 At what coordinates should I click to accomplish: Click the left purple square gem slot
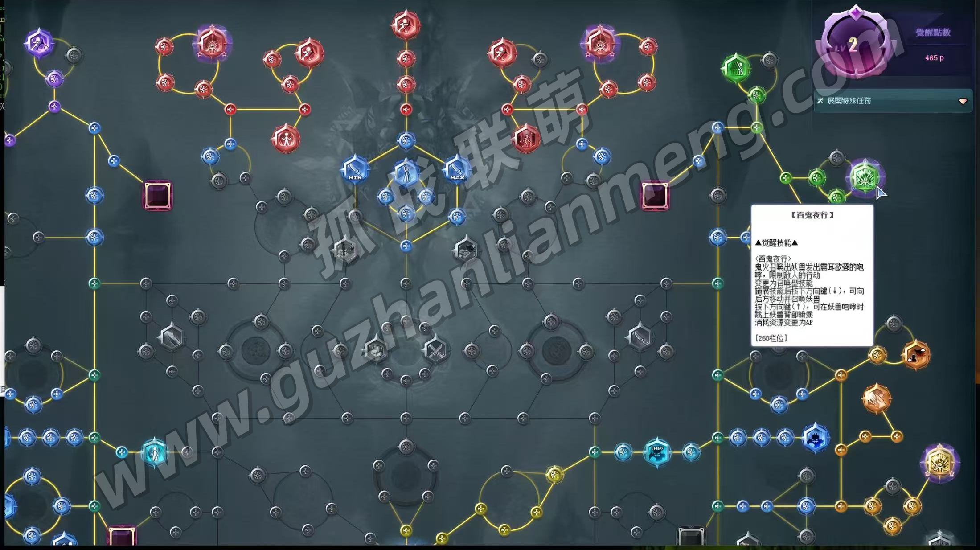(x=157, y=195)
